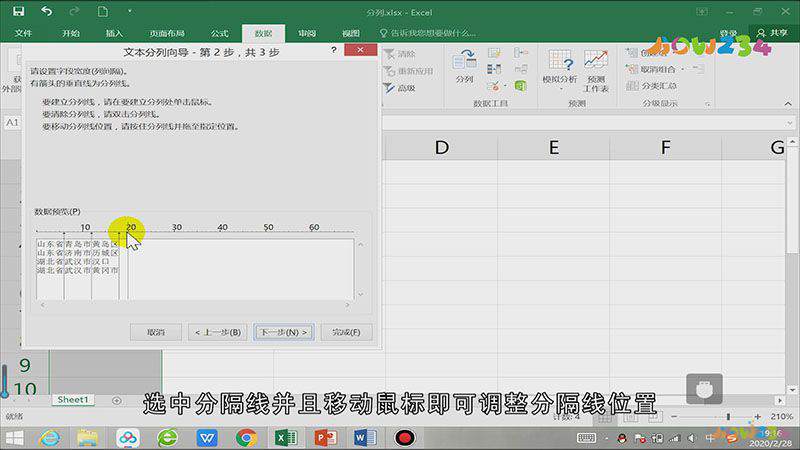Click the 分类汇总 subtotal icon

[x=652, y=86]
